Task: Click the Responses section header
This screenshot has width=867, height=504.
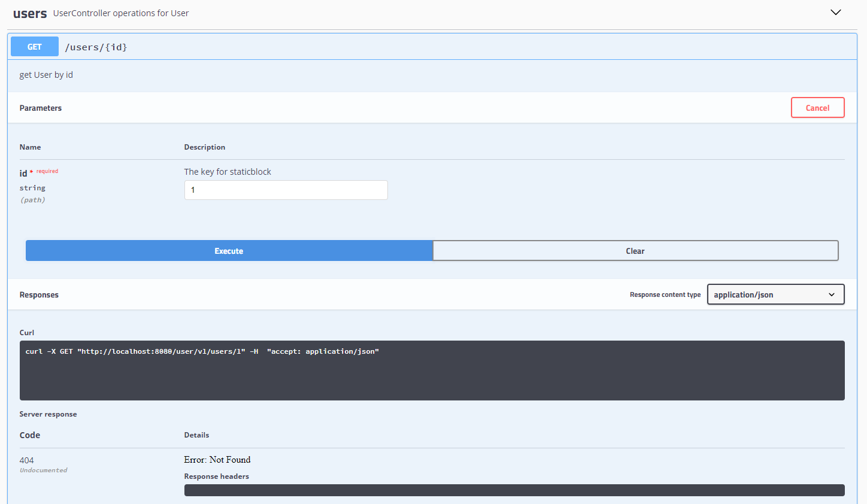Action: [x=39, y=294]
